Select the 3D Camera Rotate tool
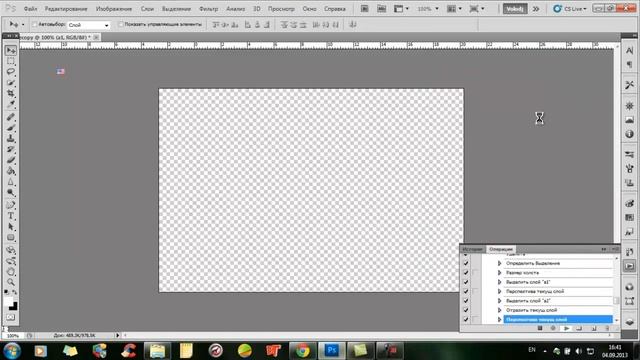This screenshot has height=360, width=640. 11,261
